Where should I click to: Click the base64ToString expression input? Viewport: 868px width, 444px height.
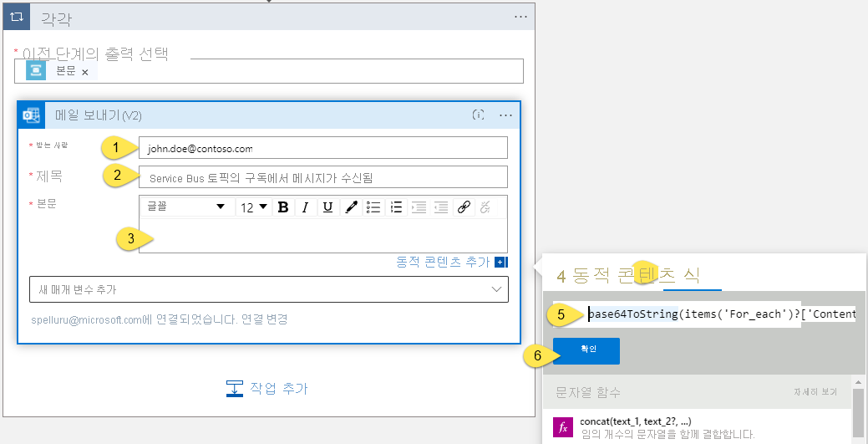click(x=703, y=315)
